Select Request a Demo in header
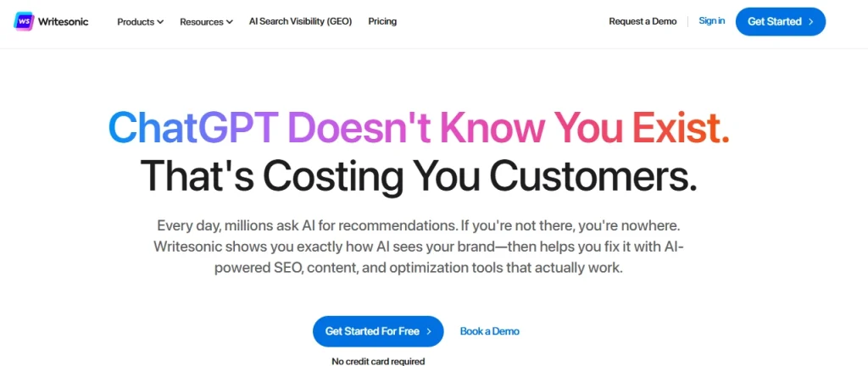868x366 pixels. 643,21
